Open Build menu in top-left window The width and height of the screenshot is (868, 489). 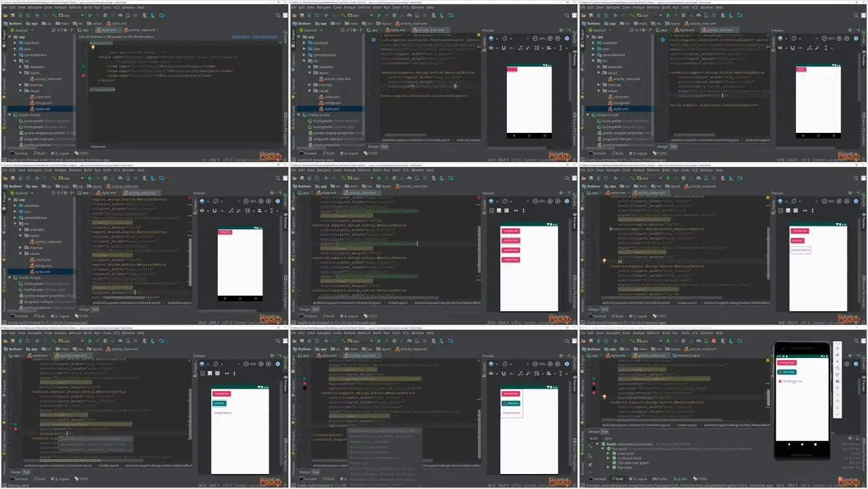point(88,7)
